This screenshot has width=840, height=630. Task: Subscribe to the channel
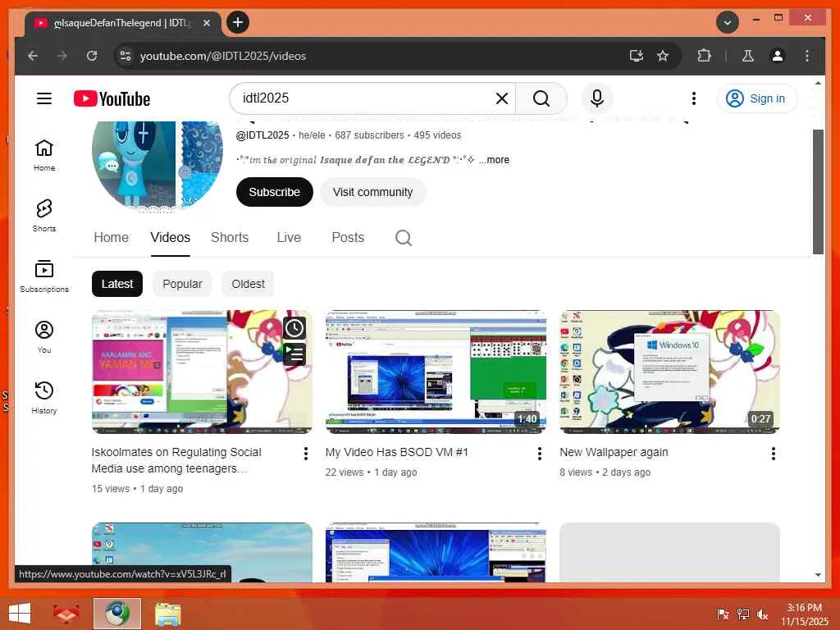[274, 192]
